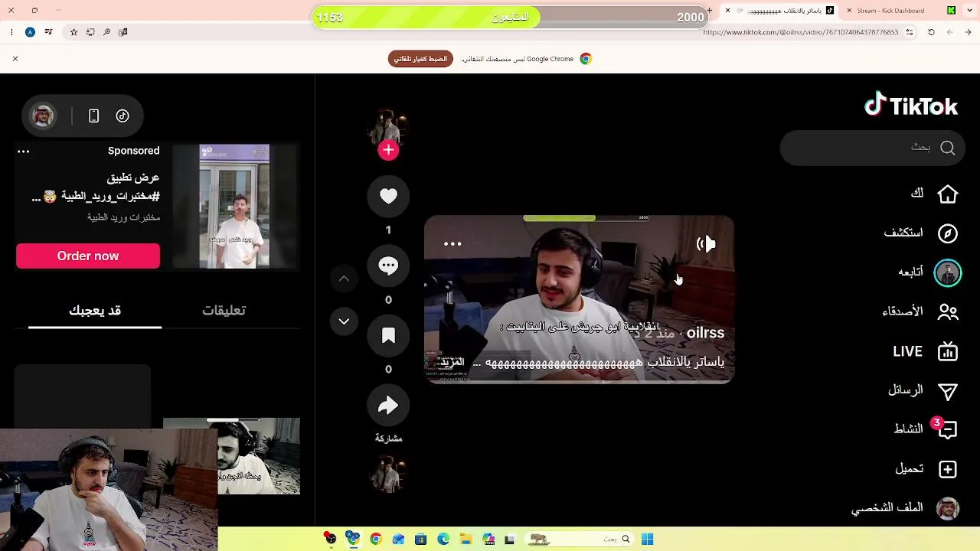This screenshot has width=980, height=551.
Task: Open a new Chrome tab
Action: click(x=710, y=11)
